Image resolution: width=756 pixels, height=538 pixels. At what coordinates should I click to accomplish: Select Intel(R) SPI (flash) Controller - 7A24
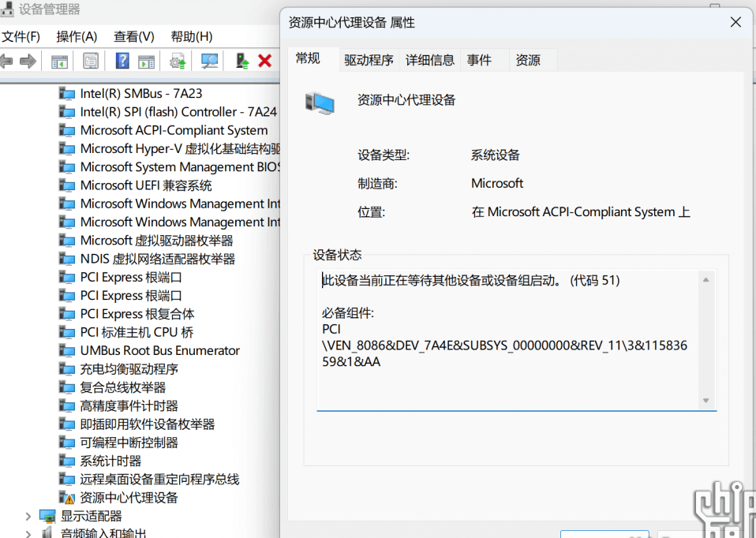tap(178, 112)
